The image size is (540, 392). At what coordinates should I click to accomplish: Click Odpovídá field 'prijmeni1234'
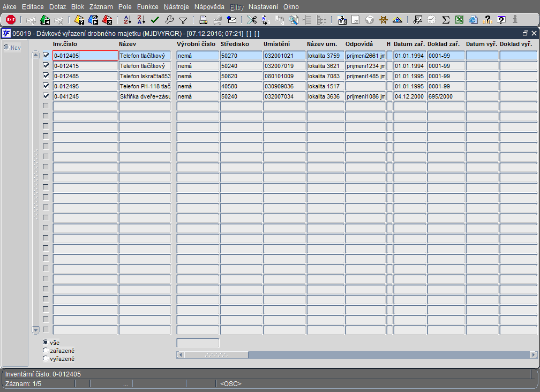[x=365, y=66]
